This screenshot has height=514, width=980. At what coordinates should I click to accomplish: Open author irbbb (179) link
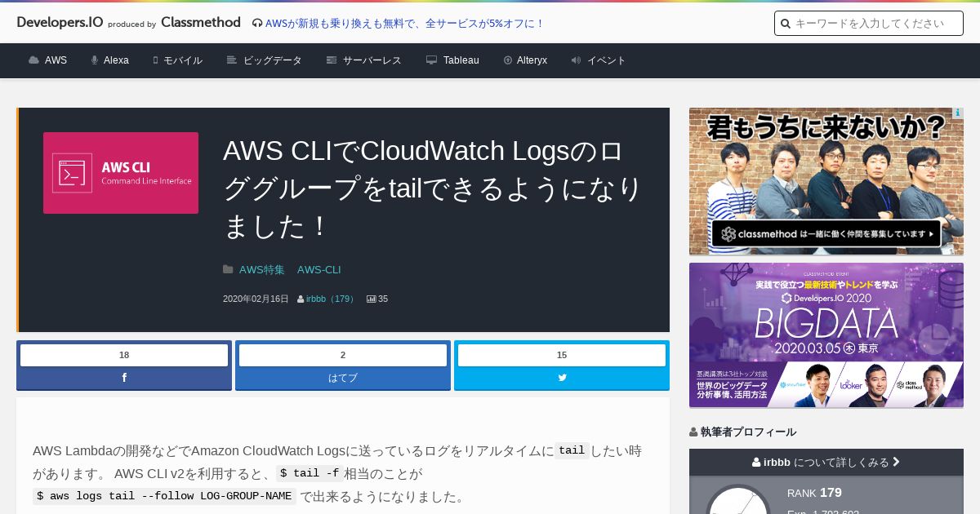point(332,299)
